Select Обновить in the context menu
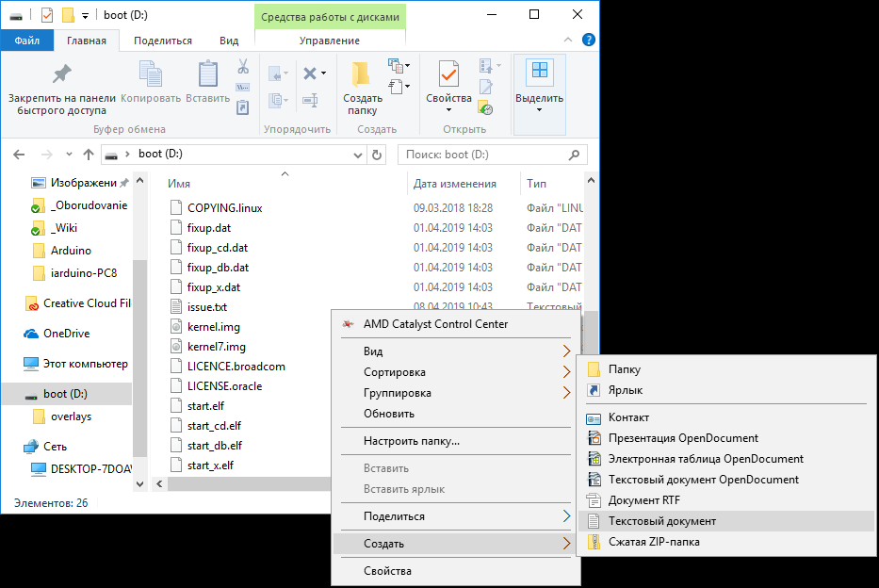879x588 pixels. (x=456, y=414)
